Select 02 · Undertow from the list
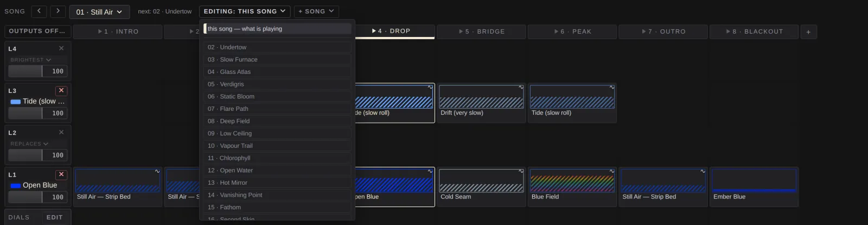The height and width of the screenshot is (225, 868). click(x=277, y=47)
